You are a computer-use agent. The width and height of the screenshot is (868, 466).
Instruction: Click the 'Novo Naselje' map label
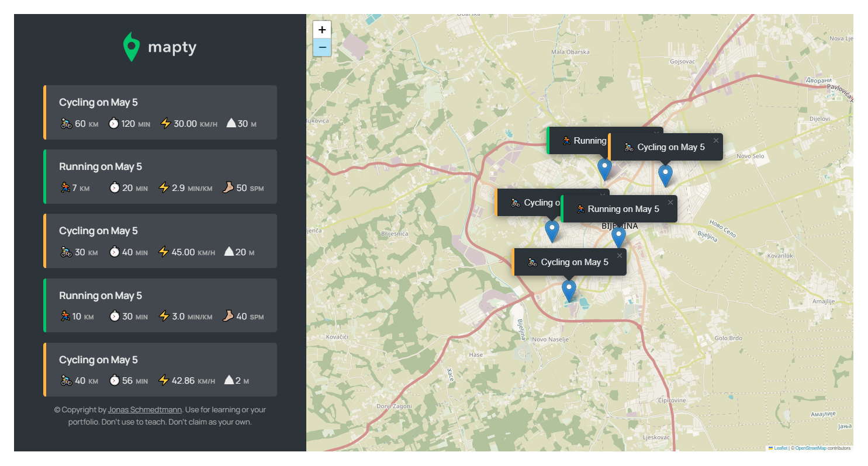(x=551, y=339)
